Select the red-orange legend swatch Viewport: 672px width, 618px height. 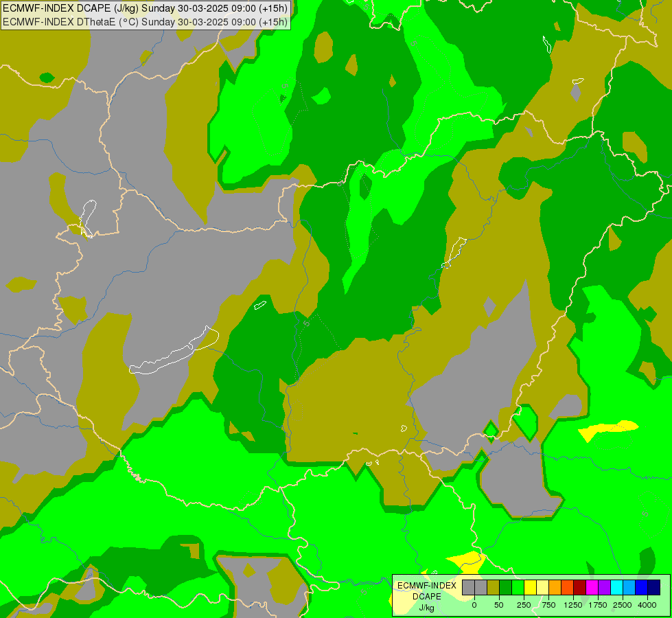[x=568, y=587]
